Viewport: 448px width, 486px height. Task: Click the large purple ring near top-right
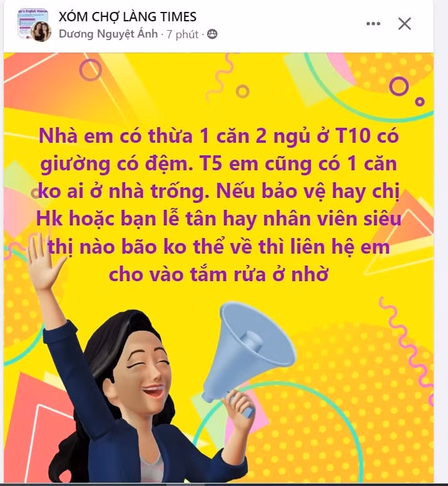tap(399, 86)
